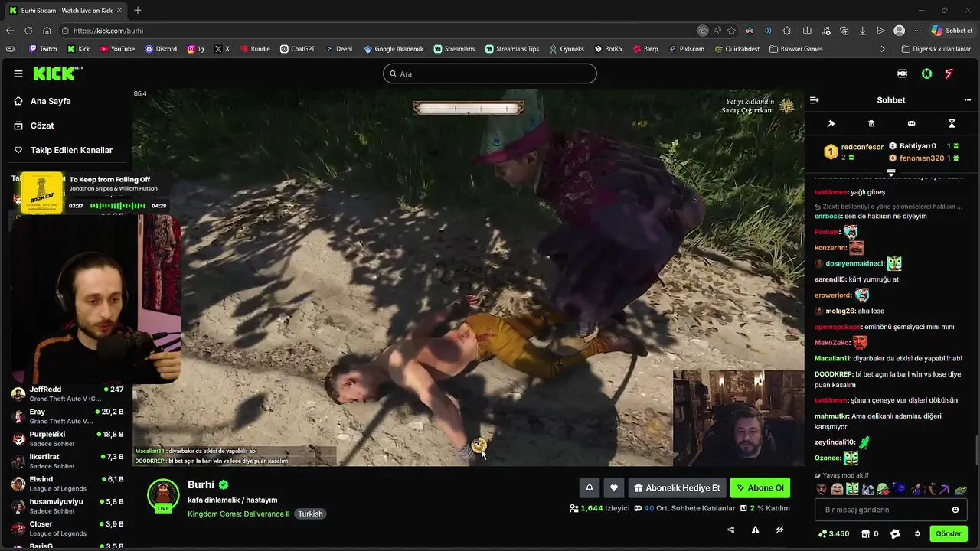Open the Browser Games bookmark folder

pos(796,49)
